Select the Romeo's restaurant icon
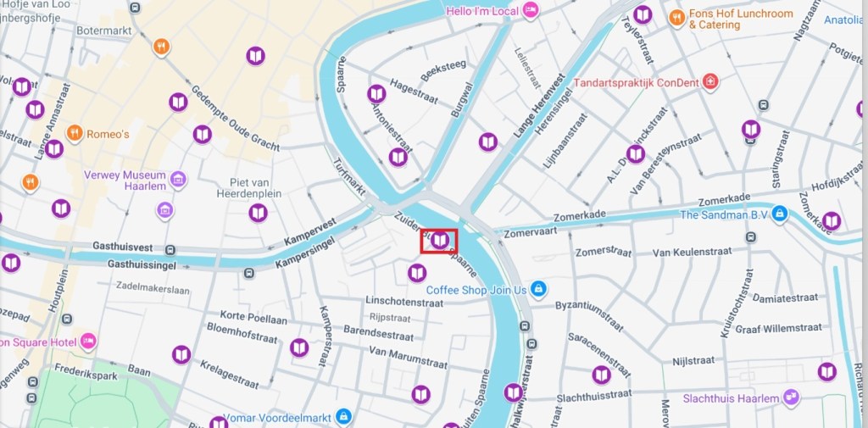This screenshot has height=428, width=868. coord(75,133)
